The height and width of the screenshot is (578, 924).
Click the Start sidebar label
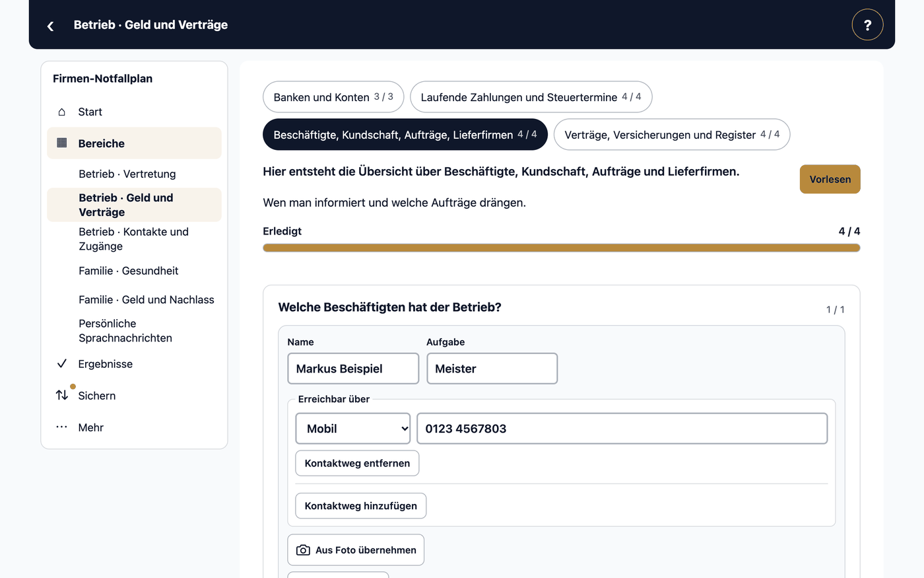pyautogui.click(x=90, y=112)
